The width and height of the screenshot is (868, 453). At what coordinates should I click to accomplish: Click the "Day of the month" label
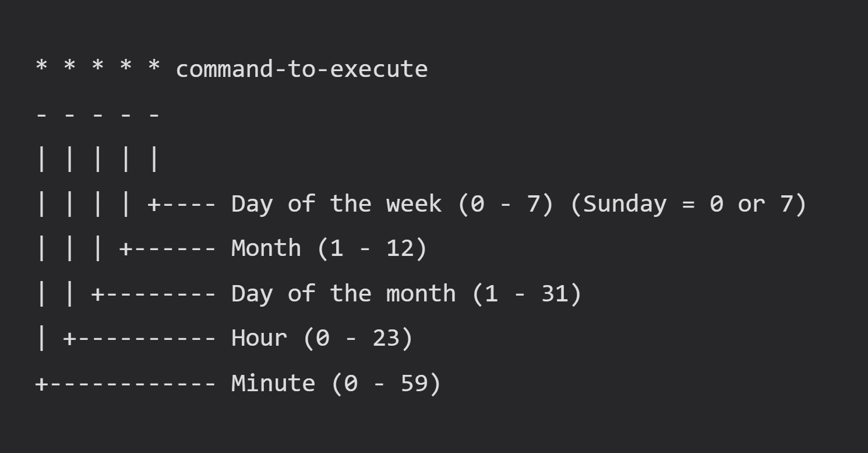344,293
